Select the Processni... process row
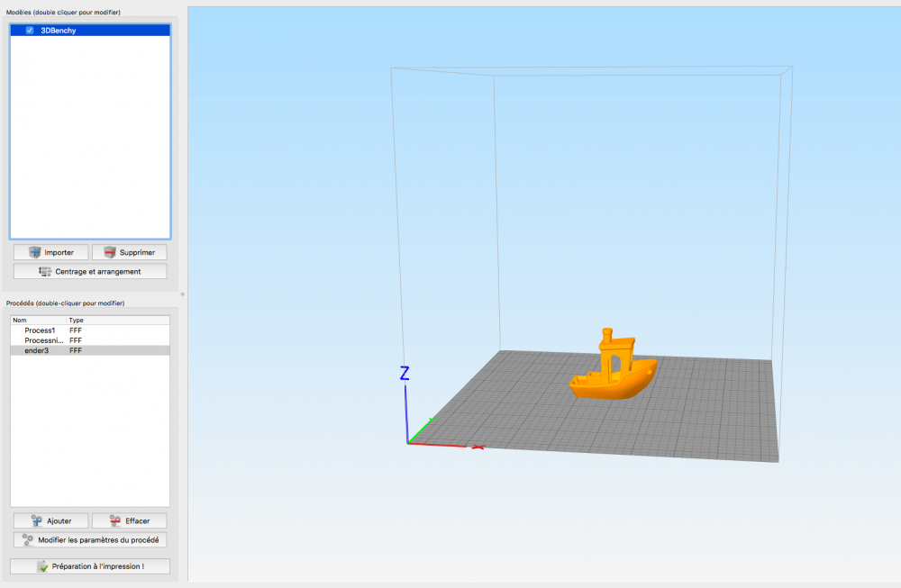Screen dimensions: 901x588 [x=90, y=340]
